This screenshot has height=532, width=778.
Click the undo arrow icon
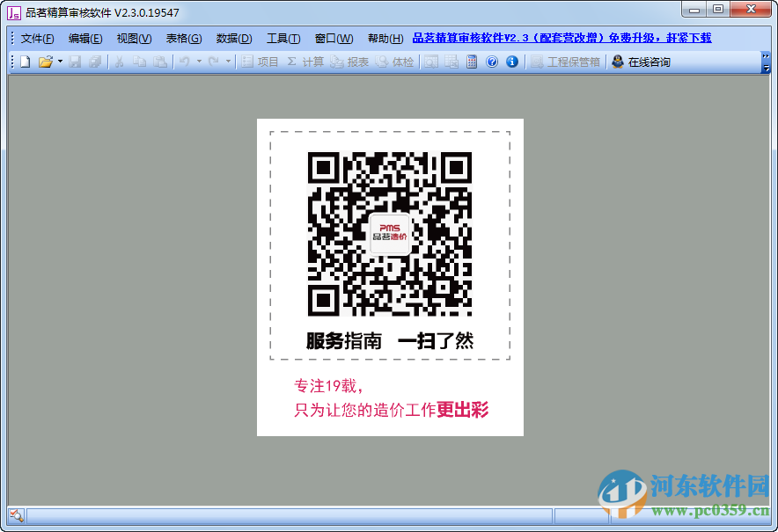pos(185,62)
